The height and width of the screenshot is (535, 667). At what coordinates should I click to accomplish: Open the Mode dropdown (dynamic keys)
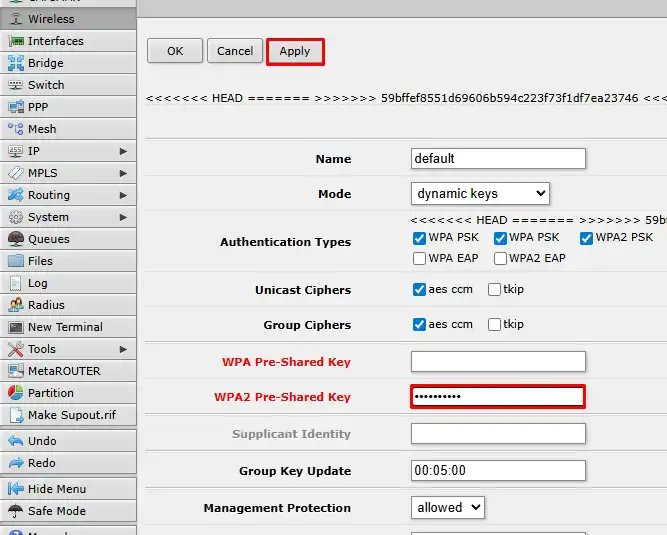tap(480, 193)
